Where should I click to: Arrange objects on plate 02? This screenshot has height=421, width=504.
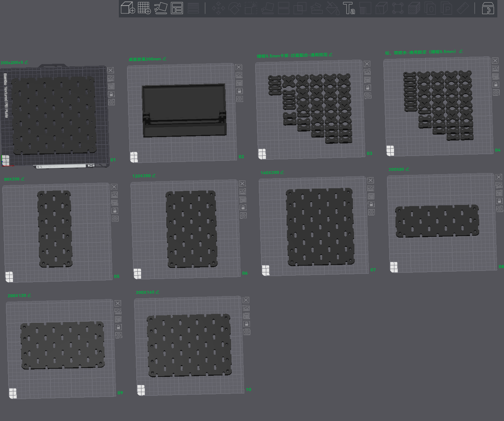pyautogui.click(x=239, y=83)
